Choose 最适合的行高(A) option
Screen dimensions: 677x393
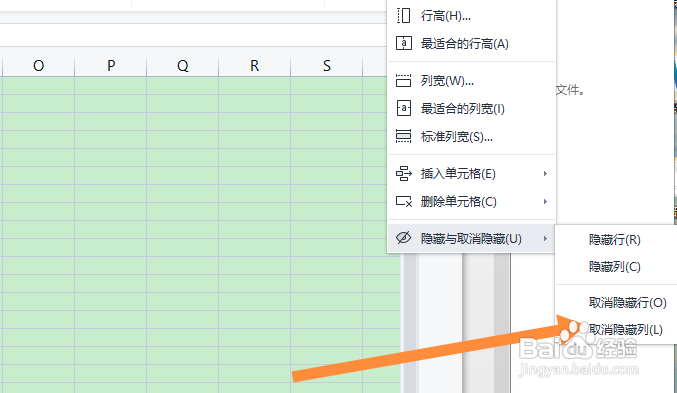(x=471, y=44)
